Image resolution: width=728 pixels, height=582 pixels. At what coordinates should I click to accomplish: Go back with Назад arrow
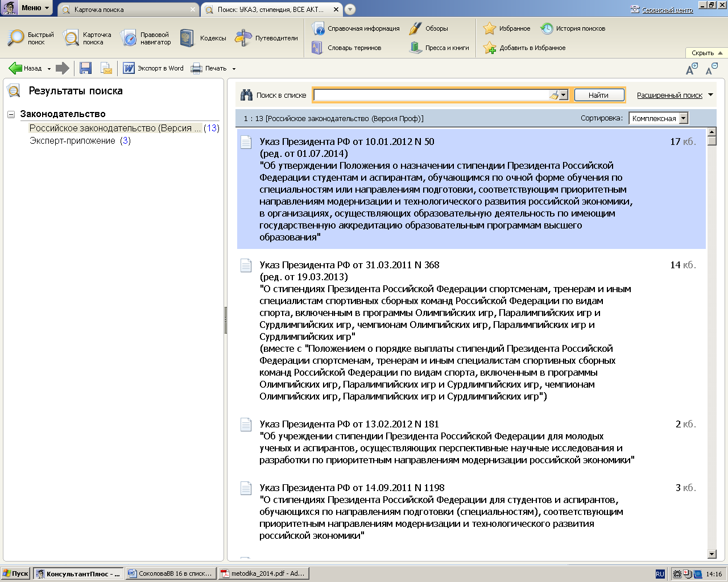click(25, 68)
